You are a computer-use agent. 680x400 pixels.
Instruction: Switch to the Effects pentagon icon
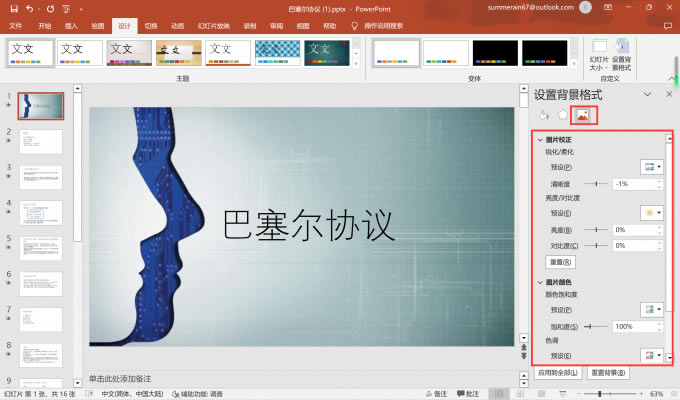563,115
